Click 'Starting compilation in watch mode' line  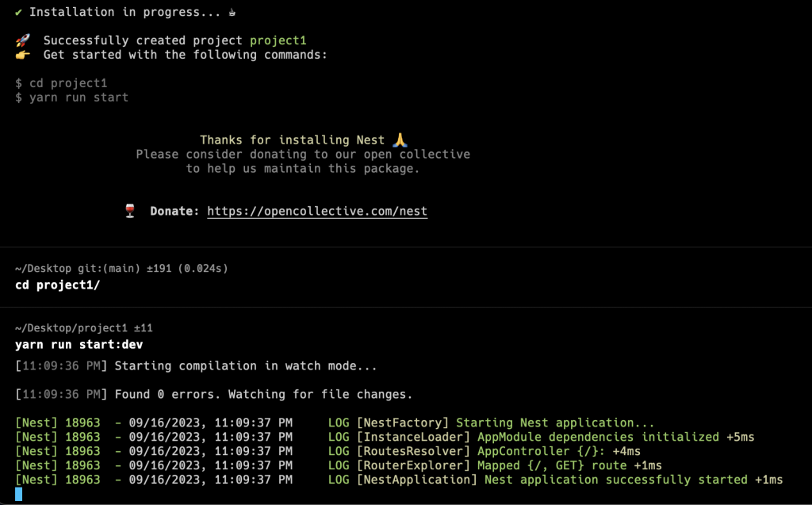(246, 366)
